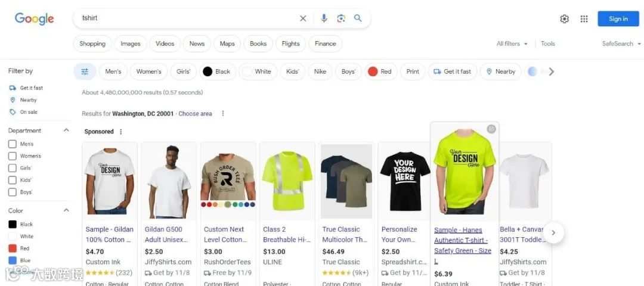Check the Boys' department box

[x=13, y=192]
